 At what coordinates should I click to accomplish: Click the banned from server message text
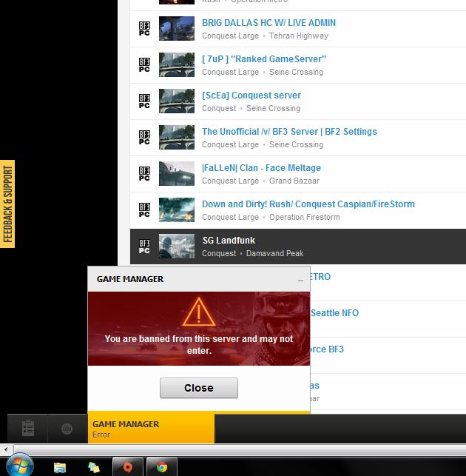point(199,344)
